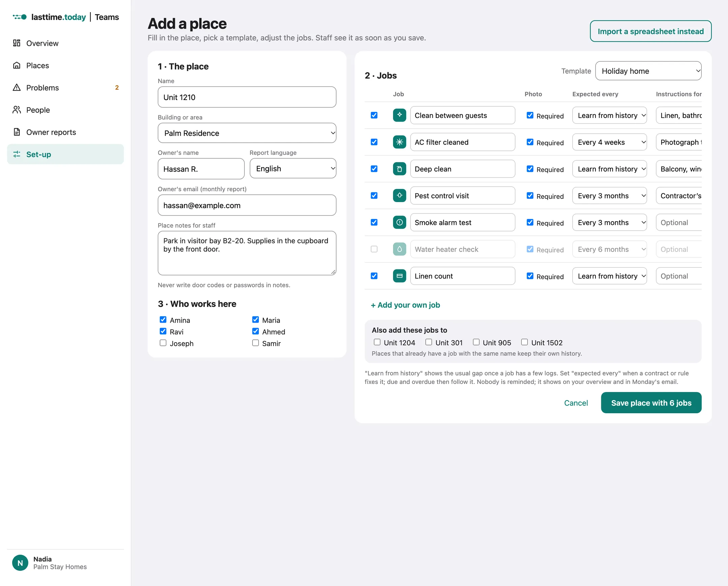This screenshot has width=728, height=586.
Task: Click the Clean between guests job icon
Action: pos(399,115)
